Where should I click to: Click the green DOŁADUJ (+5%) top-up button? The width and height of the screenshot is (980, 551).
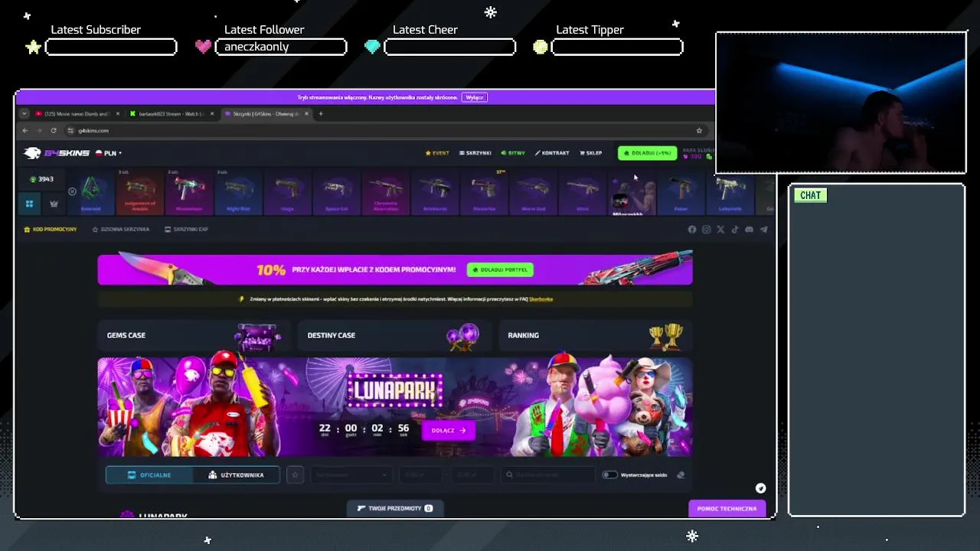648,153
